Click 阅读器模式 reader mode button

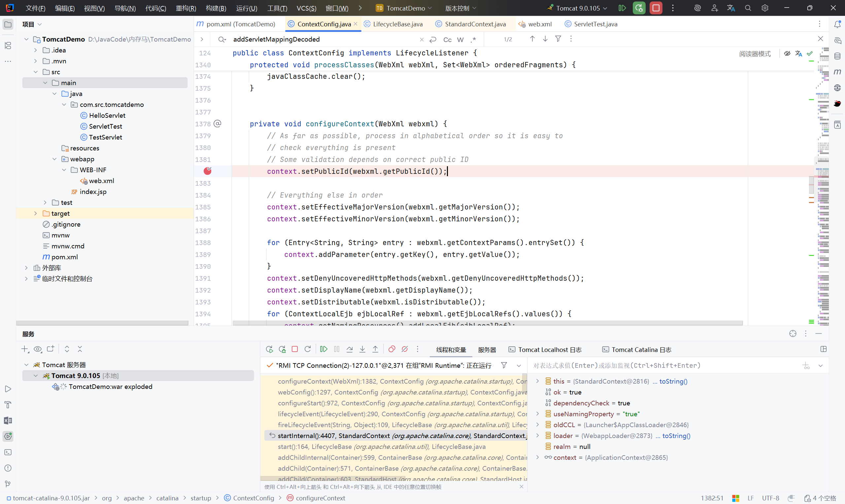click(x=755, y=54)
